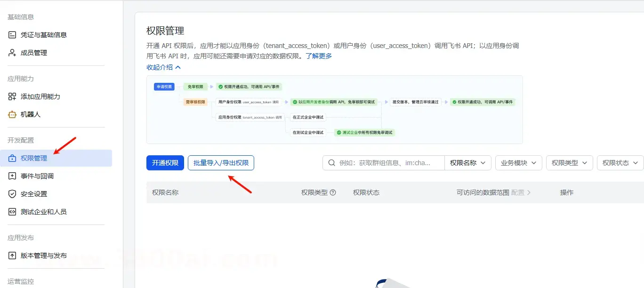Expand the 业务模块 filter dropdown

pyautogui.click(x=518, y=163)
